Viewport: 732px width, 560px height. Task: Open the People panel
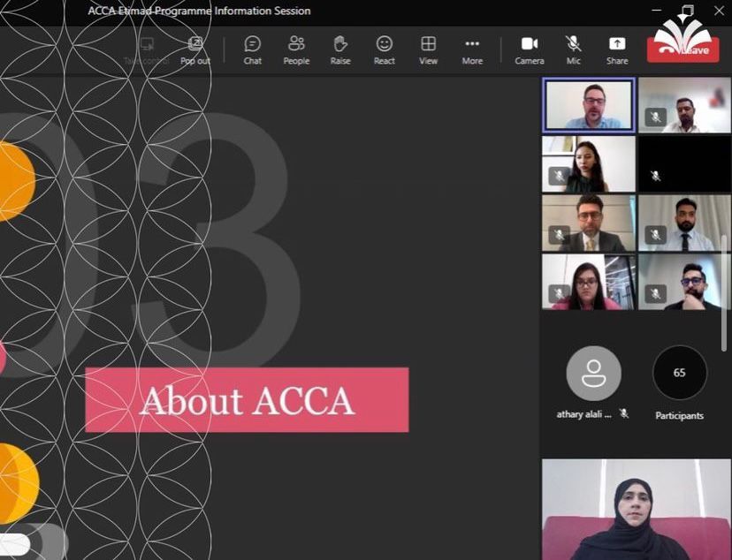click(296, 50)
